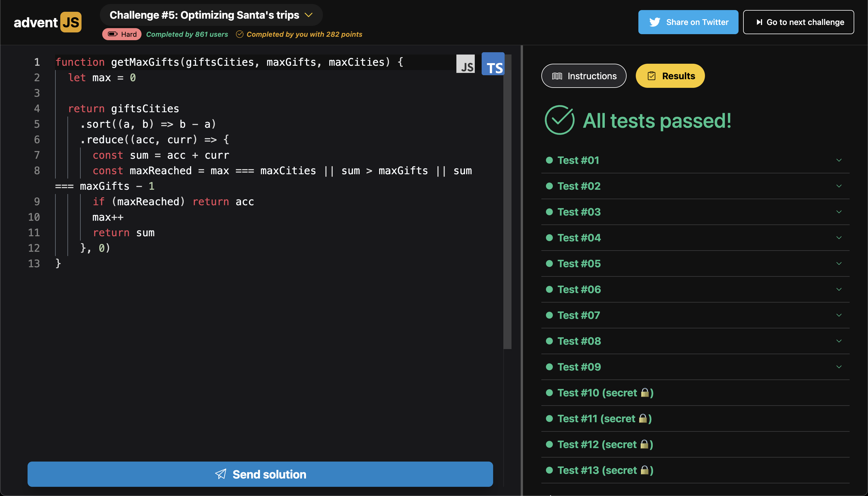The width and height of the screenshot is (868, 496).
Task: Click the Test #05 label
Action: point(579,263)
